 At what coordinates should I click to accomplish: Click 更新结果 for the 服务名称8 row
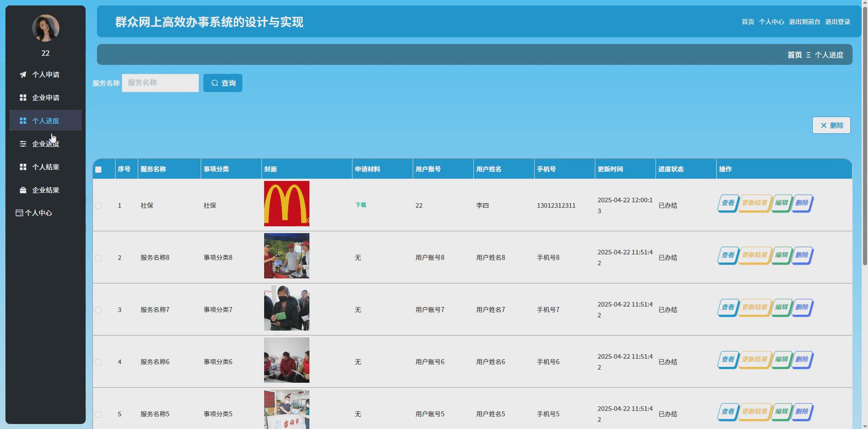click(x=755, y=255)
